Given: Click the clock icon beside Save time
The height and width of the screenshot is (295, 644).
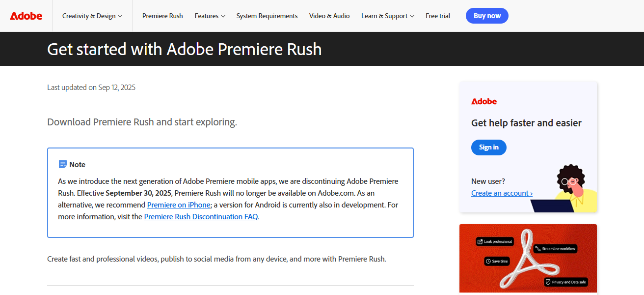Looking at the screenshot, I should coord(488,261).
